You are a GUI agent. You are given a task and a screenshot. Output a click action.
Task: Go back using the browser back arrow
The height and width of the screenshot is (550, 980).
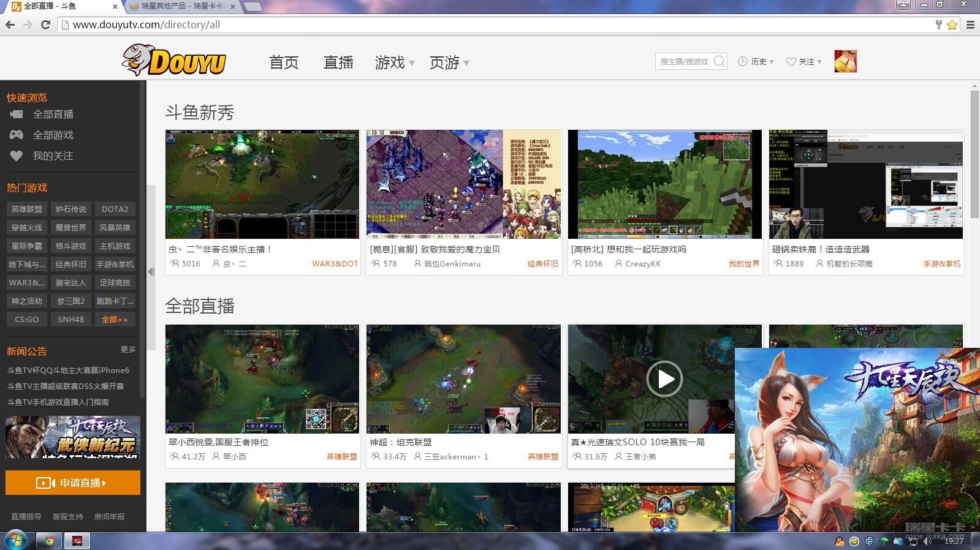point(10,24)
